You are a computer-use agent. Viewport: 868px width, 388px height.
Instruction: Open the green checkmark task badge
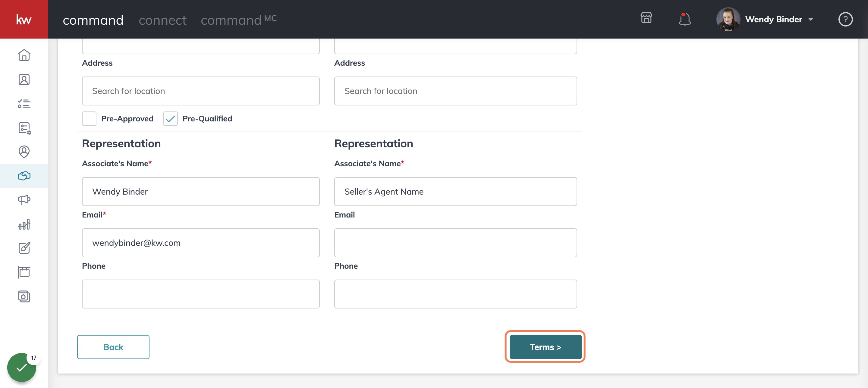coord(22,368)
